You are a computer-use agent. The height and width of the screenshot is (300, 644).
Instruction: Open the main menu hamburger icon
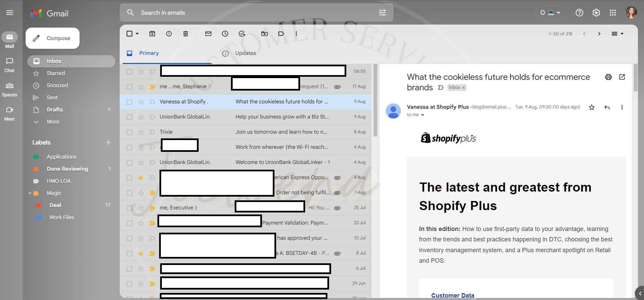10,13
